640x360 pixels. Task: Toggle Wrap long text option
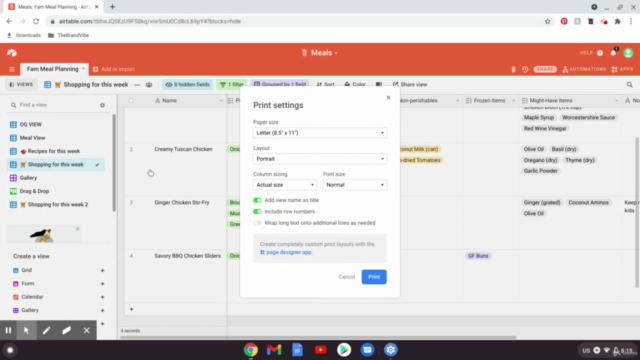pos(257,223)
